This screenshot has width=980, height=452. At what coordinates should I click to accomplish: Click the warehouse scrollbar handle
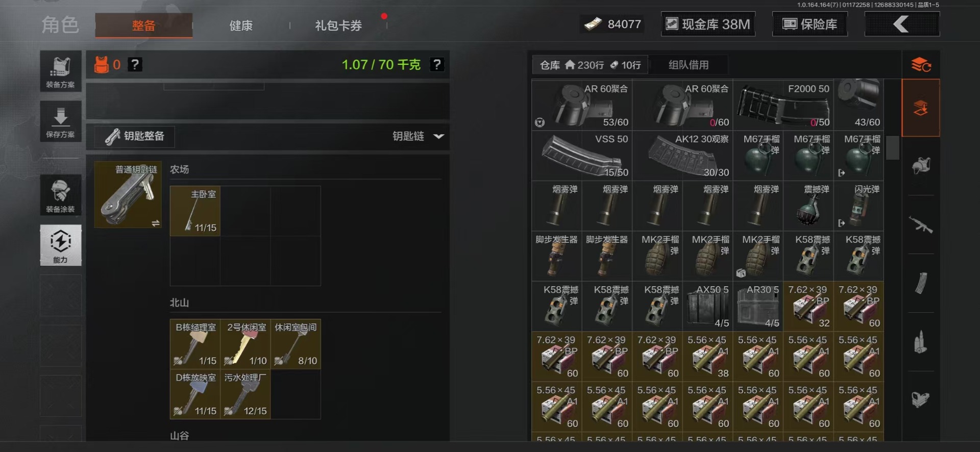tap(892, 148)
